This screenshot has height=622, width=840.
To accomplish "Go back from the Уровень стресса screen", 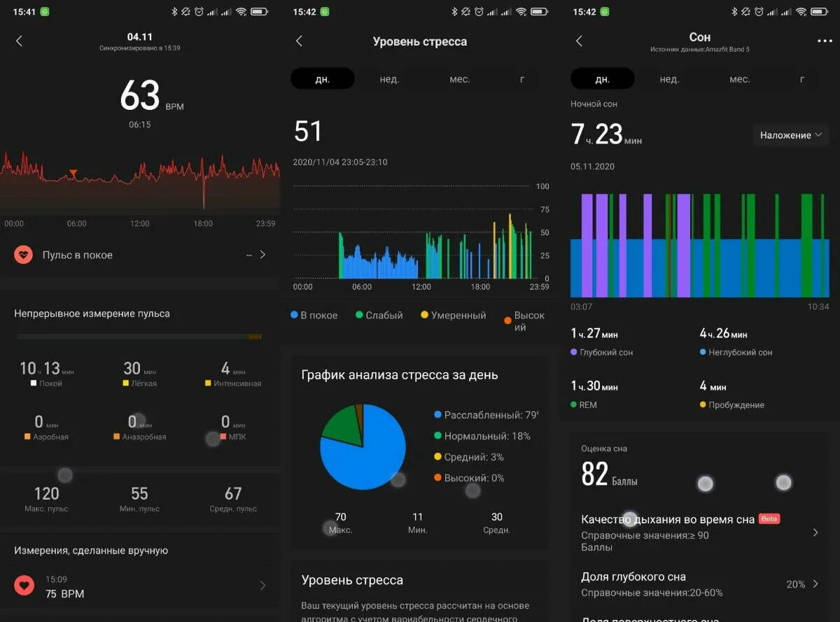I will (x=299, y=41).
